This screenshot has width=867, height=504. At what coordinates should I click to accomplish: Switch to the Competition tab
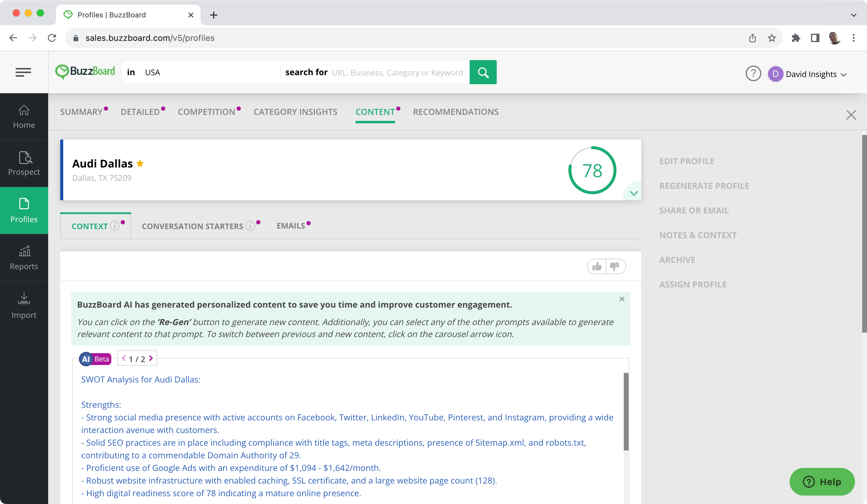[207, 112]
